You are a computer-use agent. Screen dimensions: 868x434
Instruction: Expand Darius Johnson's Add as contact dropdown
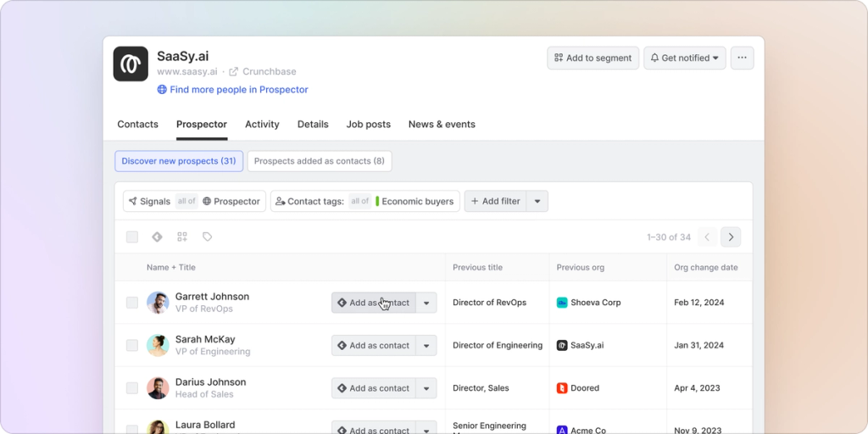click(426, 388)
